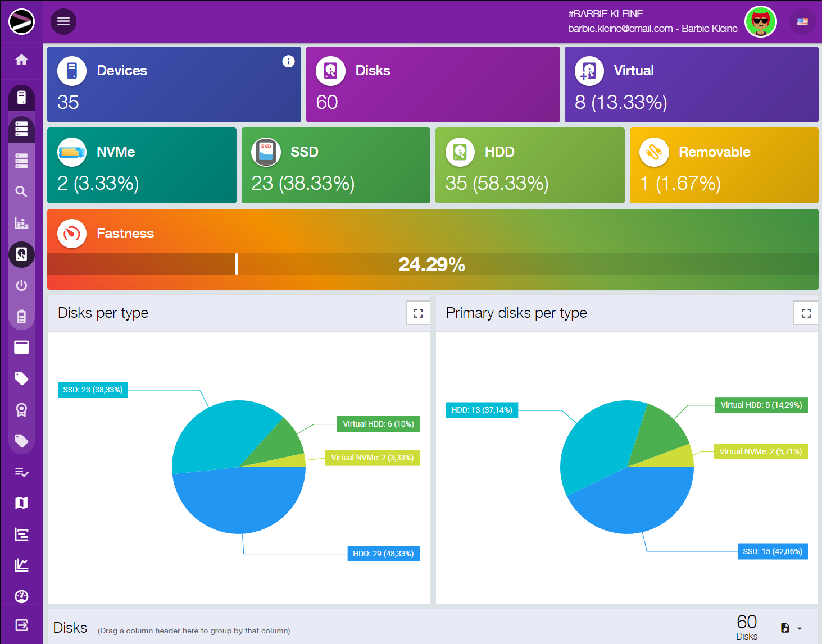Viewport: 822px width, 644px height.
Task: Select the power icon in sidebar
Action: (x=21, y=285)
